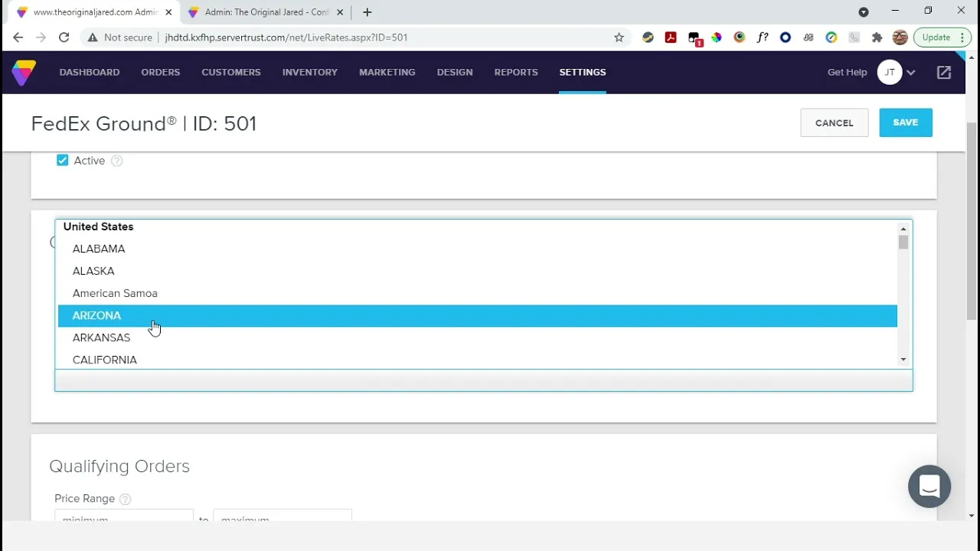Close the Admin: The Original Jared tab
Screen dimensions: 980x551
point(340,12)
